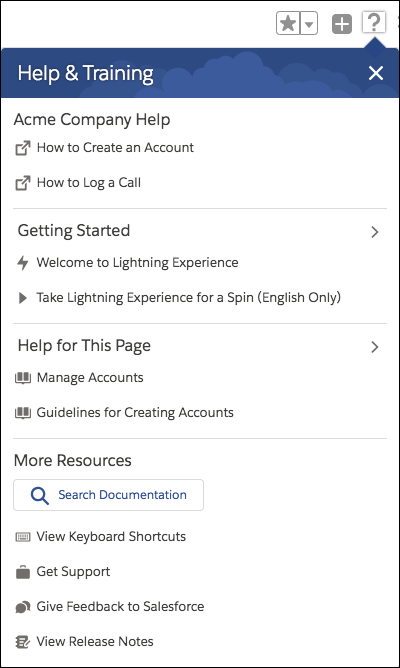Click external link icon beside How to Log a Call
400x668 pixels.
tap(23, 183)
